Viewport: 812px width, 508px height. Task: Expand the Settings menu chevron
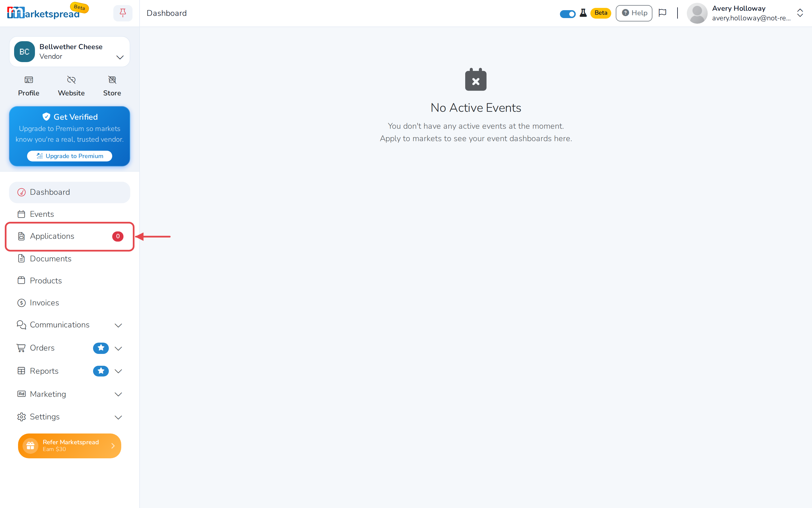[118, 417]
